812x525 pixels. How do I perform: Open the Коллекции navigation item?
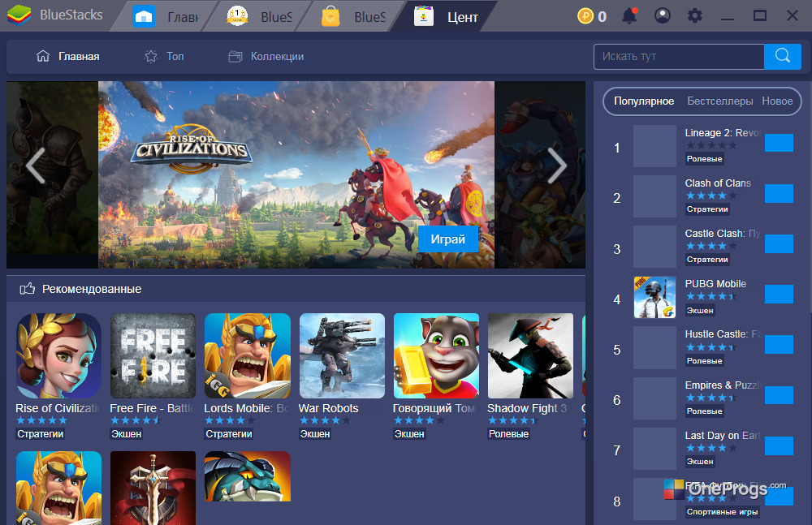point(266,57)
